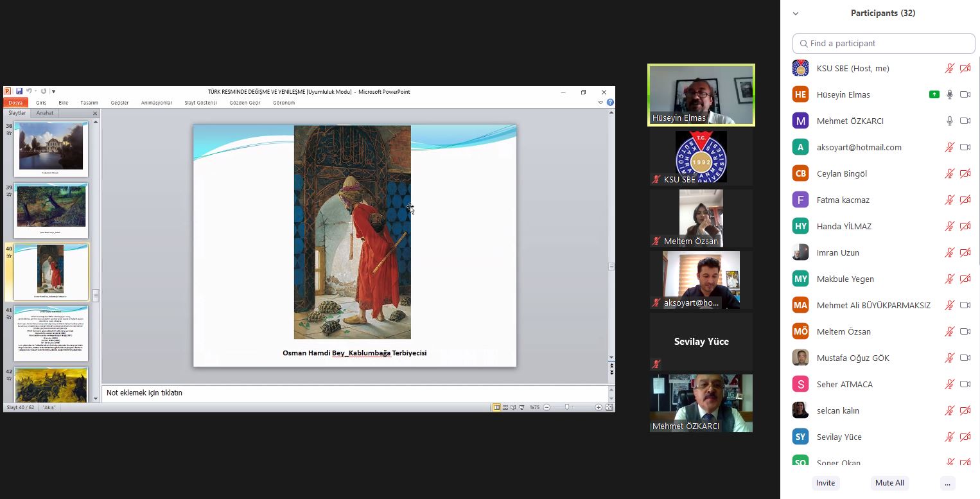Click the Save icon in PowerPoint toolbar
The width and height of the screenshot is (980, 499).
tap(19, 92)
